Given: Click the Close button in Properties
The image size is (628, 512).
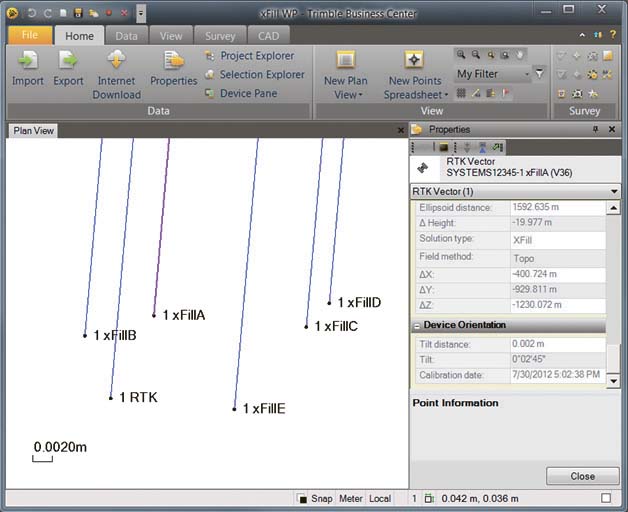Looking at the screenshot, I should [x=582, y=476].
